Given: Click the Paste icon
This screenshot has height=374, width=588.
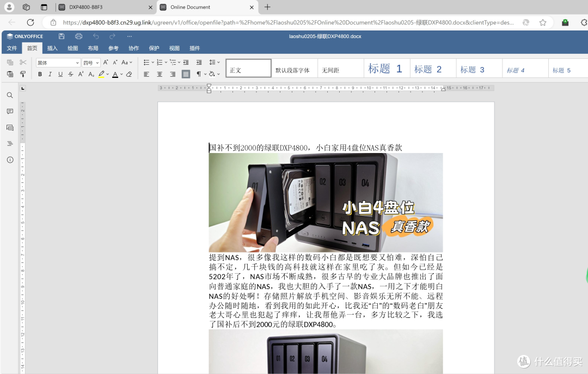Looking at the screenshot, I should coord(10,74).
